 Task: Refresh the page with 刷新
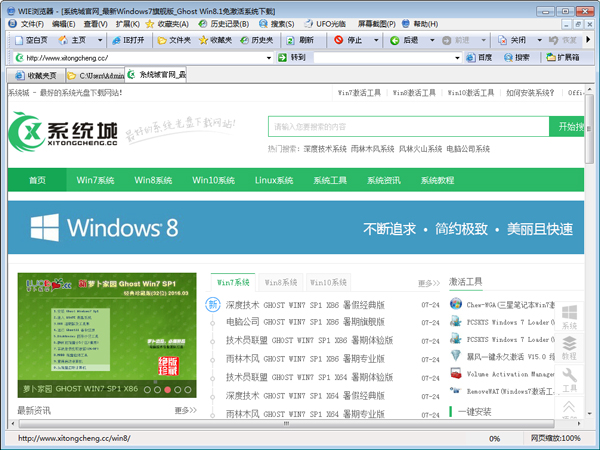tap(300, 40)
